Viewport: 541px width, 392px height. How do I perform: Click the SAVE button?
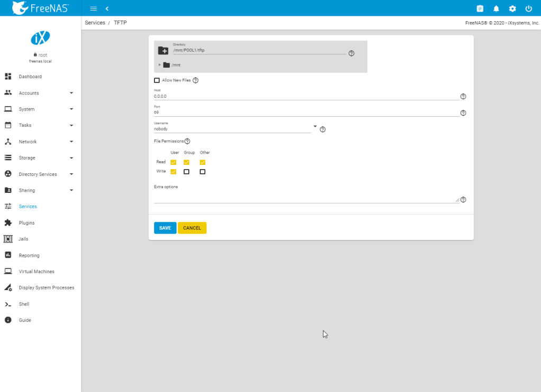click(x=165, y=228)
